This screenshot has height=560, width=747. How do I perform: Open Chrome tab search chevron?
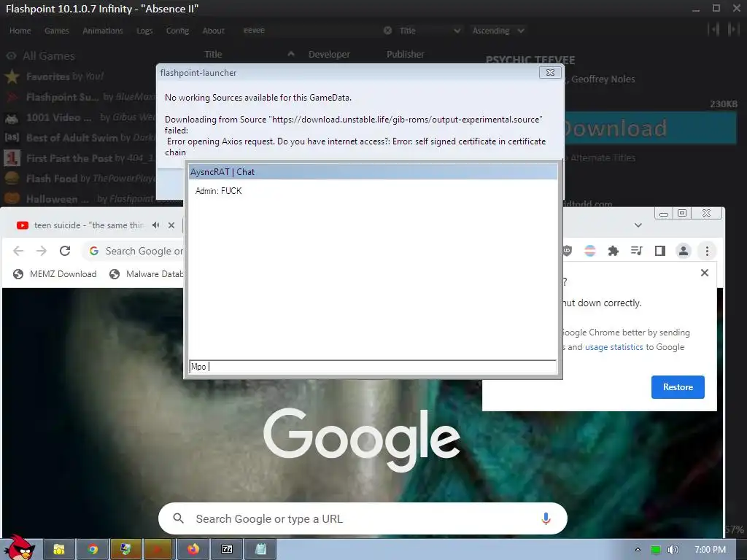pos(638,225)
